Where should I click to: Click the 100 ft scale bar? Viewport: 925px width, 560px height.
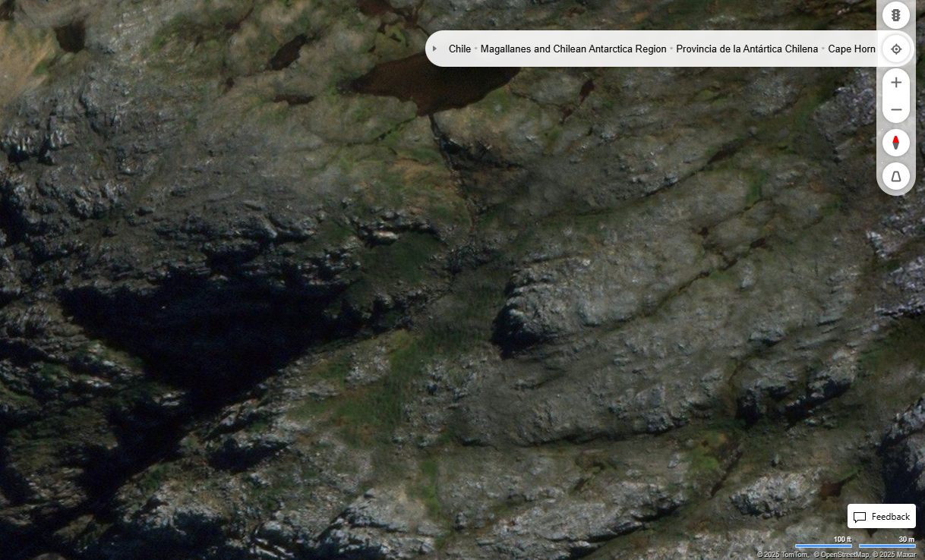click(x=824, y=543)
